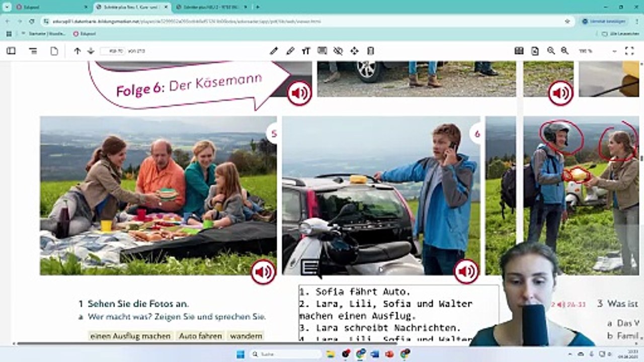This screenshot has height=362, width=644.
Task: Open the 'Alle Lesezeichen' folder
Action: 620,34
